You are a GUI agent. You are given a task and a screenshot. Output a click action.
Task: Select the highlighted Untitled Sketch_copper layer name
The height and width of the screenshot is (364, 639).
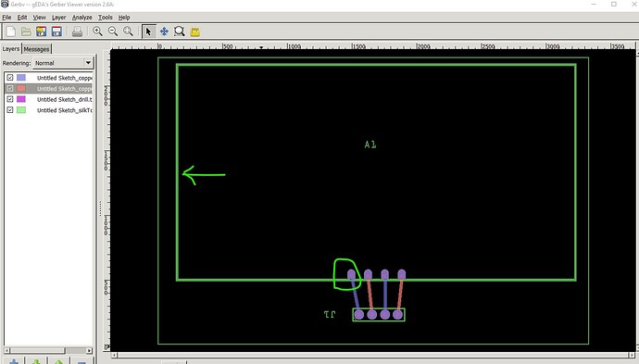(65, 88)
